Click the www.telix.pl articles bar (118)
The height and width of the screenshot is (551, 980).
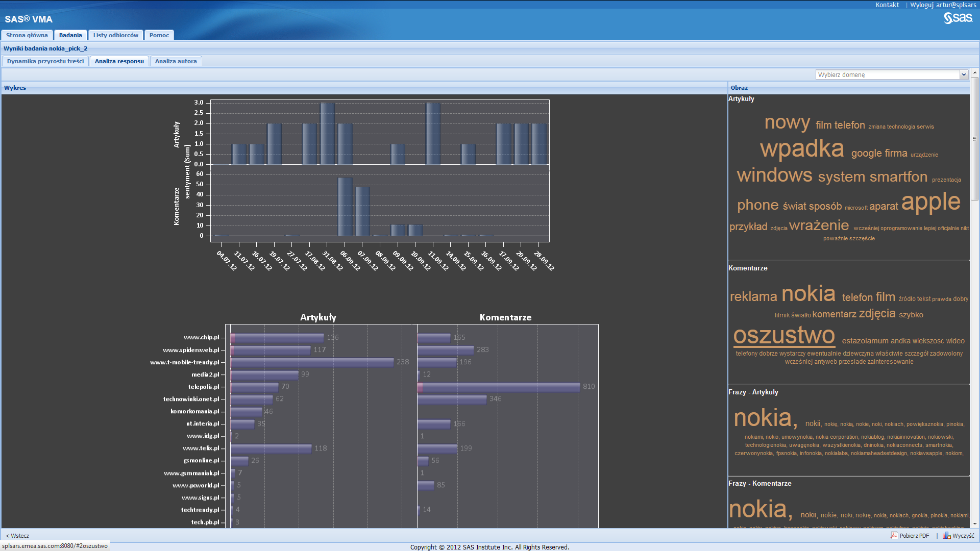(x=271, y=448)
